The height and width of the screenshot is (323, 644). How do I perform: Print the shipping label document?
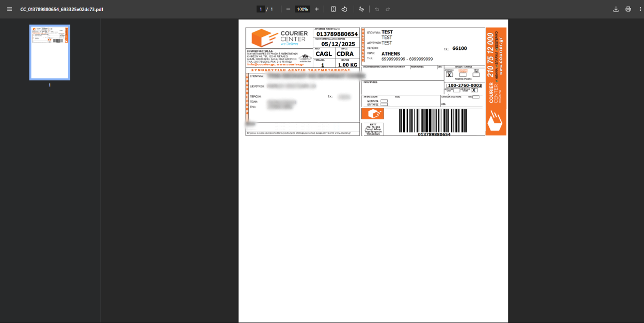click(628, 9)
